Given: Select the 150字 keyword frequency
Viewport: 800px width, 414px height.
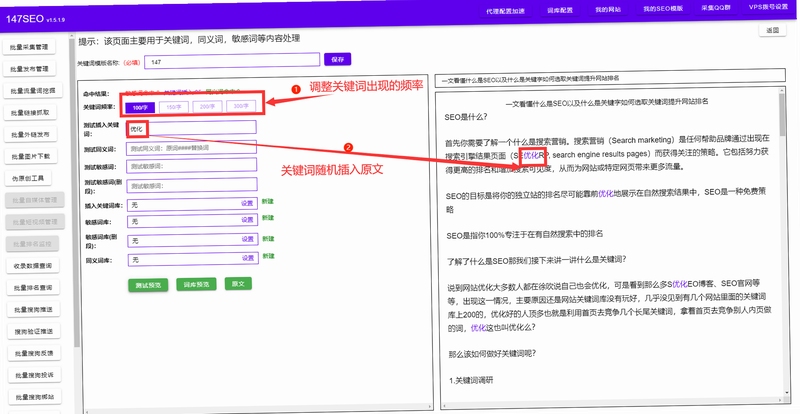Looking at the screenshot, I should tap(174, 107).
